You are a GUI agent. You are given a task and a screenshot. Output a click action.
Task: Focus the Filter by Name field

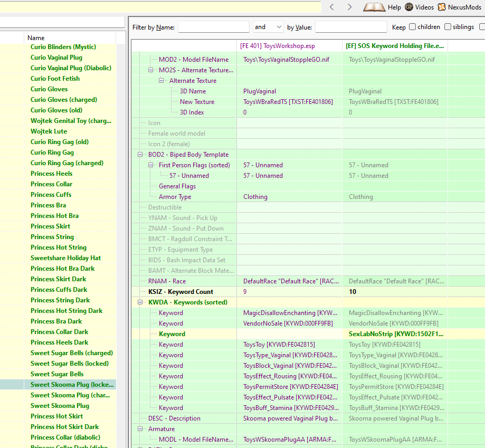213,27
